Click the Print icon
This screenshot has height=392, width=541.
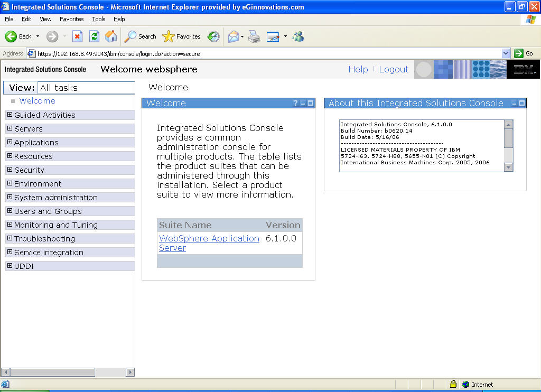(254, 36)
